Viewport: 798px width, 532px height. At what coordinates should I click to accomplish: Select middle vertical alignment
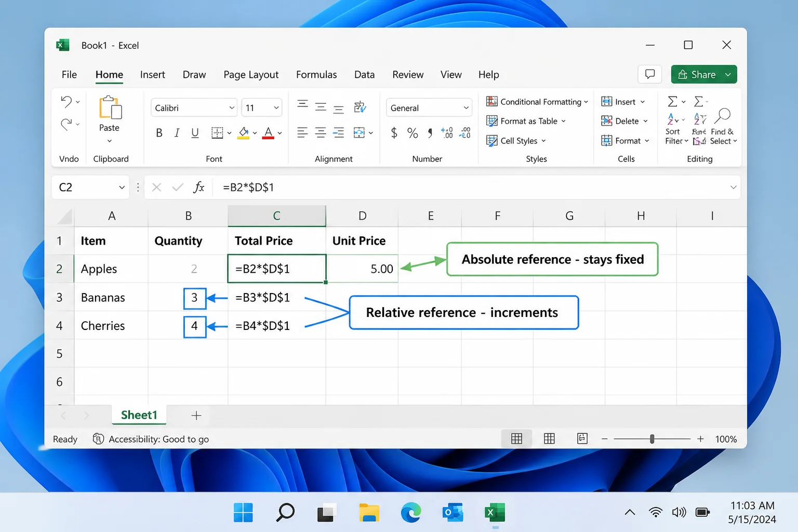[321, 107]
